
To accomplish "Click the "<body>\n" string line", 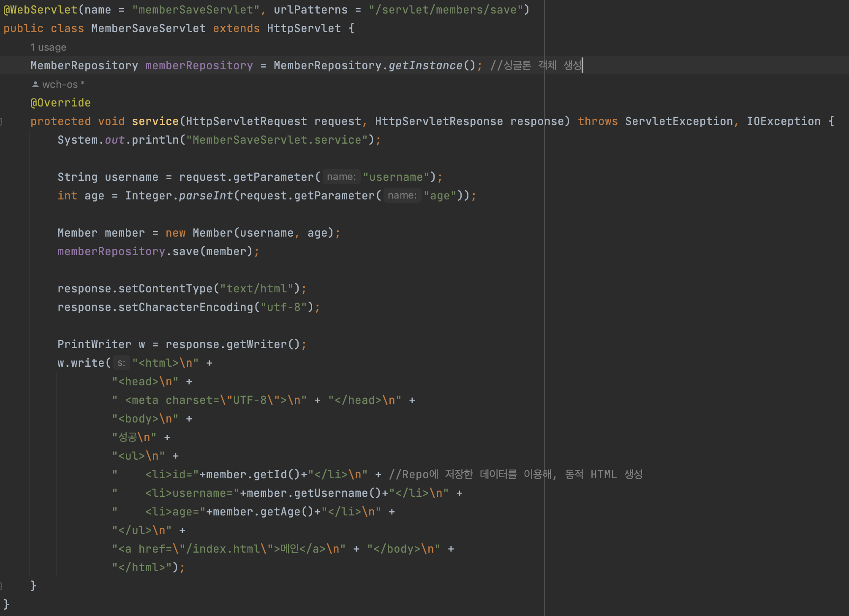I will (145, 419).
